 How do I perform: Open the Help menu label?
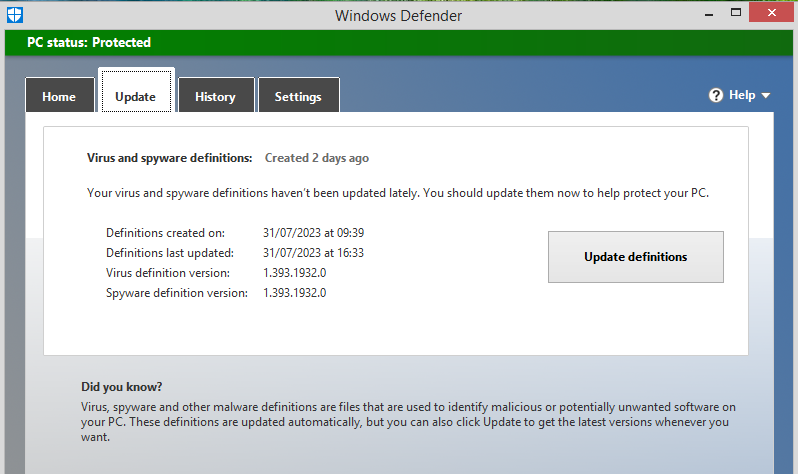(x=742, y=95)
